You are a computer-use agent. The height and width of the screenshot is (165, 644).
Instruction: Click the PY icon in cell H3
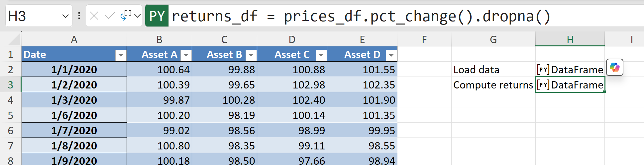point(543,85)
